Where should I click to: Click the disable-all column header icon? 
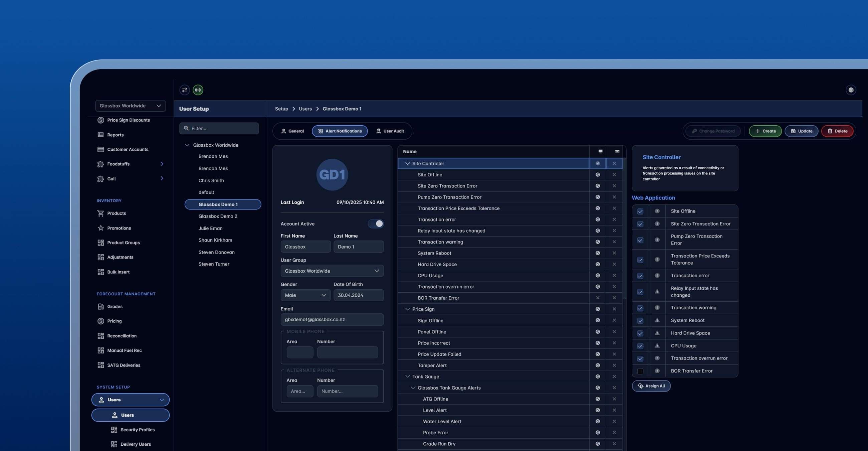617,151
